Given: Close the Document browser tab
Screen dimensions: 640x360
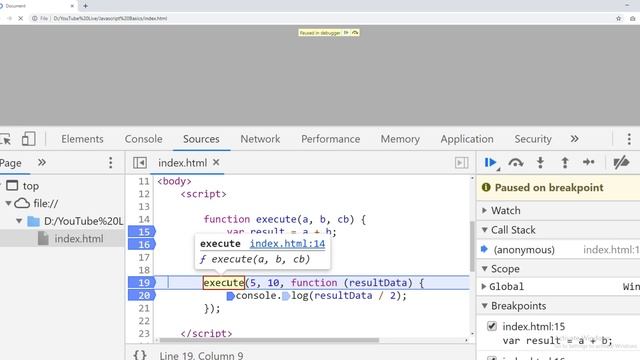Looking at the screenshot, I should click(x=72, y=6).
